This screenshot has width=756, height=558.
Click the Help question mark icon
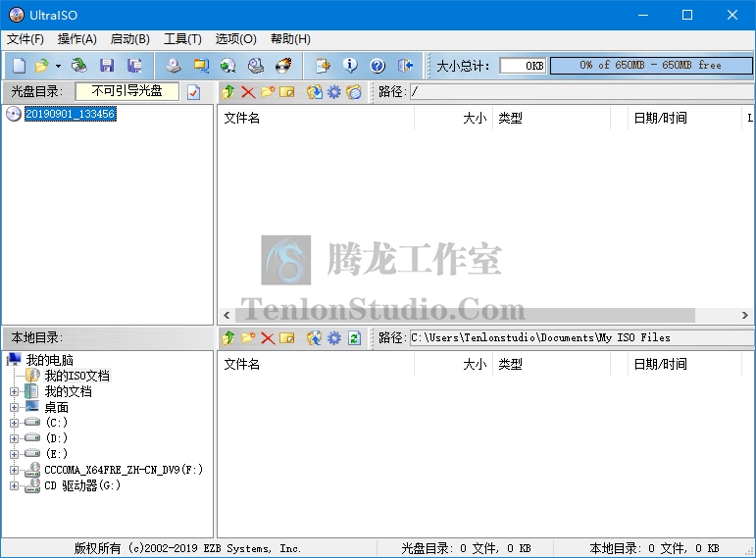[x=378, y=65]
